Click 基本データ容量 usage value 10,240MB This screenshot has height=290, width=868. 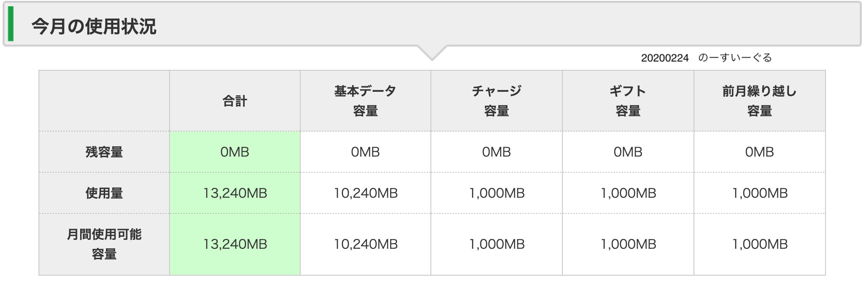366,193
